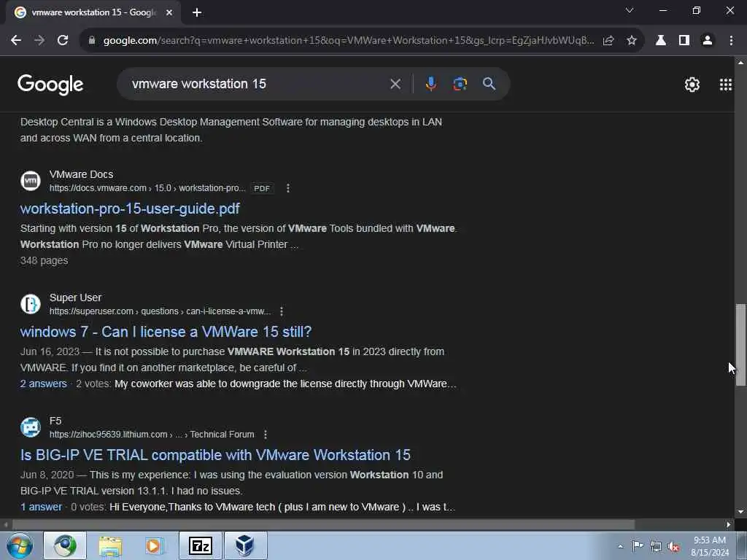
Task: Click the superuser.com breadcrumb URL
Action: (160, 311)
